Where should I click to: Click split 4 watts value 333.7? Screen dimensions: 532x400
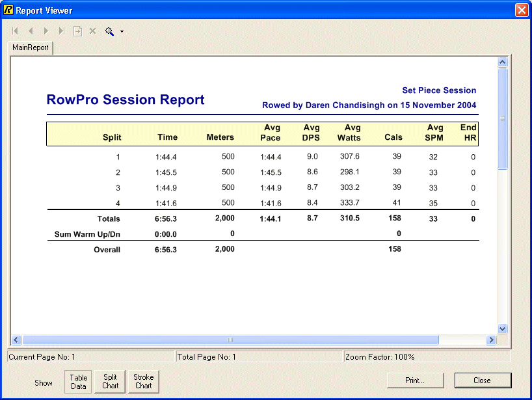(x=350, y=203)
